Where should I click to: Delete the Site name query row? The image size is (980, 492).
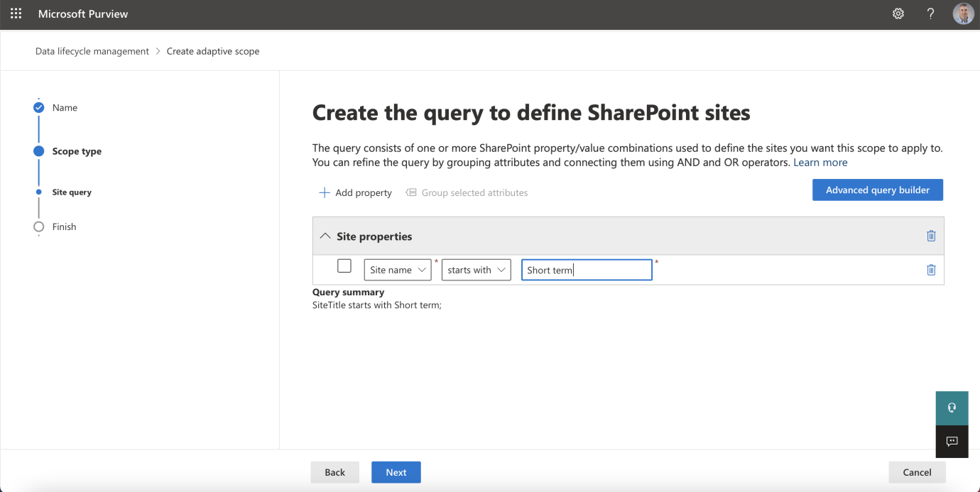click(931, 270)
